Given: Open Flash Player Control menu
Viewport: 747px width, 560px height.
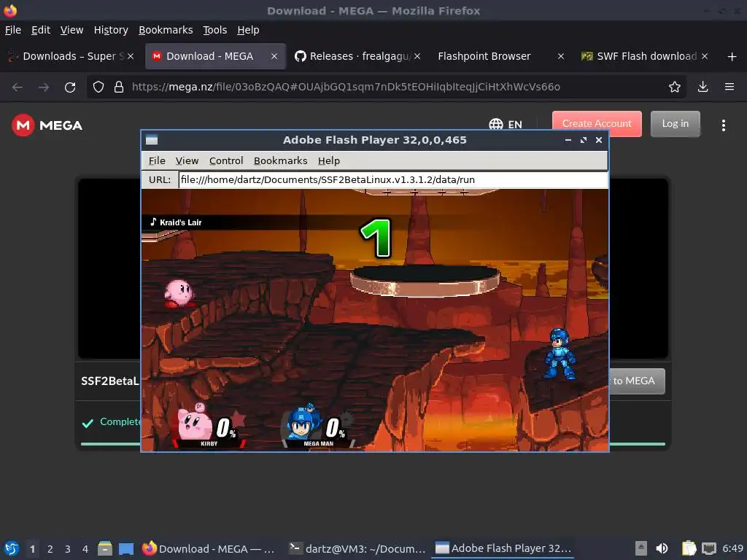Looking at the screenshot, I should (226, 161).
